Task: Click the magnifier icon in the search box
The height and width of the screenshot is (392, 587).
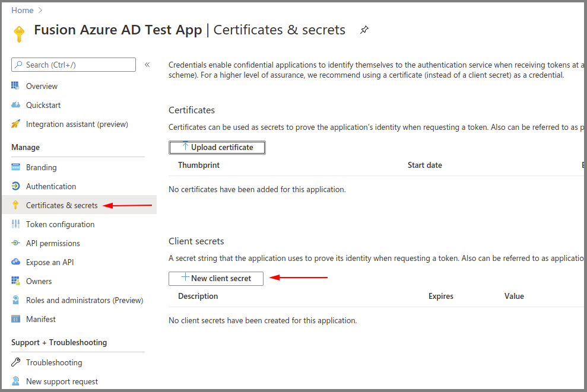Action: [18, 64]
